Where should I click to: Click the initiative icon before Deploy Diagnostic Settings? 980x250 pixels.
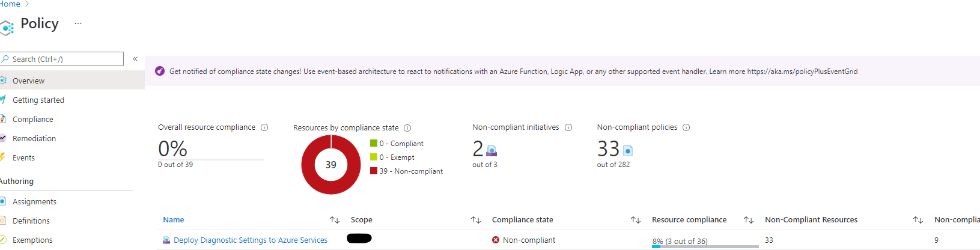(x=166, y=240)
